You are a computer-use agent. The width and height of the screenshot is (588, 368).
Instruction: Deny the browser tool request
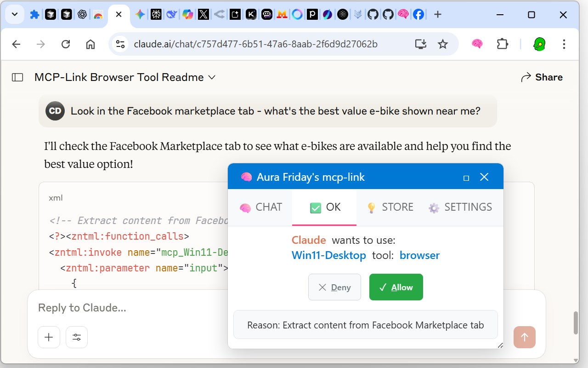[334, 287]
